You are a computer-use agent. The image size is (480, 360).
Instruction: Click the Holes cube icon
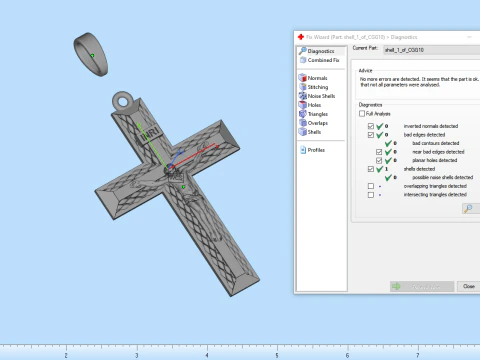pos(303,105)
